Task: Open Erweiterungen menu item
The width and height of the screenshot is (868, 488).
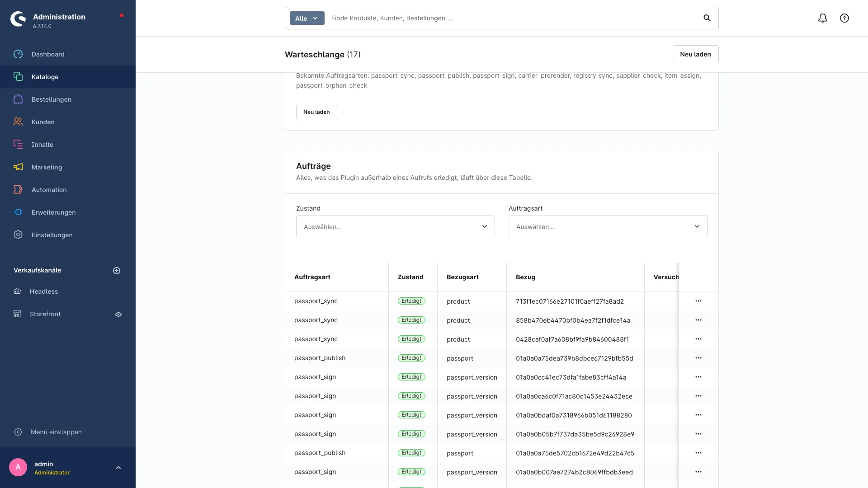Action: 68,212
